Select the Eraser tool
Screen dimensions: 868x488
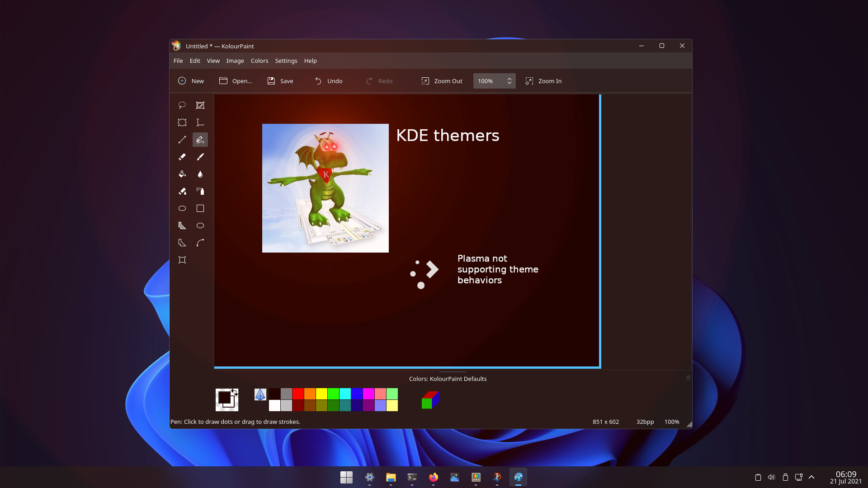[x=182, y=157]
